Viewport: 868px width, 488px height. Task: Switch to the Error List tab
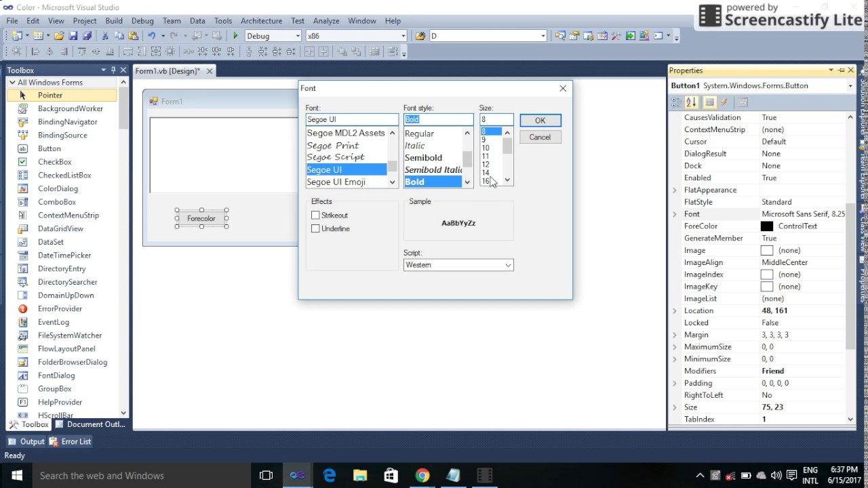(71, 441)
